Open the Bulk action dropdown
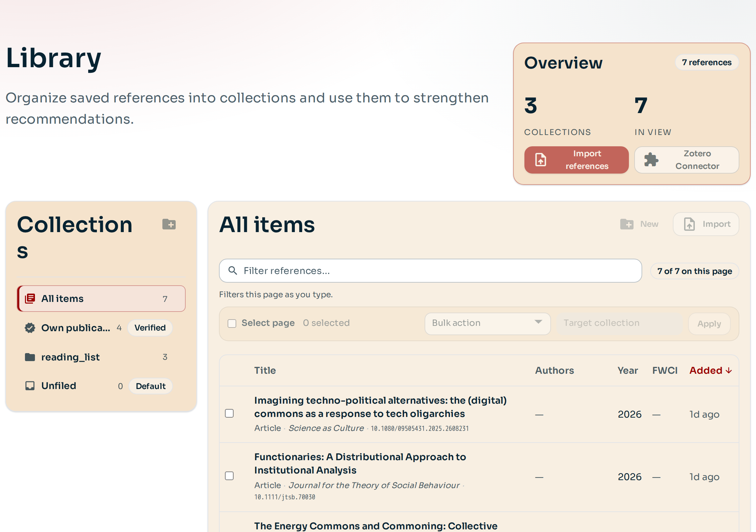 487,323
